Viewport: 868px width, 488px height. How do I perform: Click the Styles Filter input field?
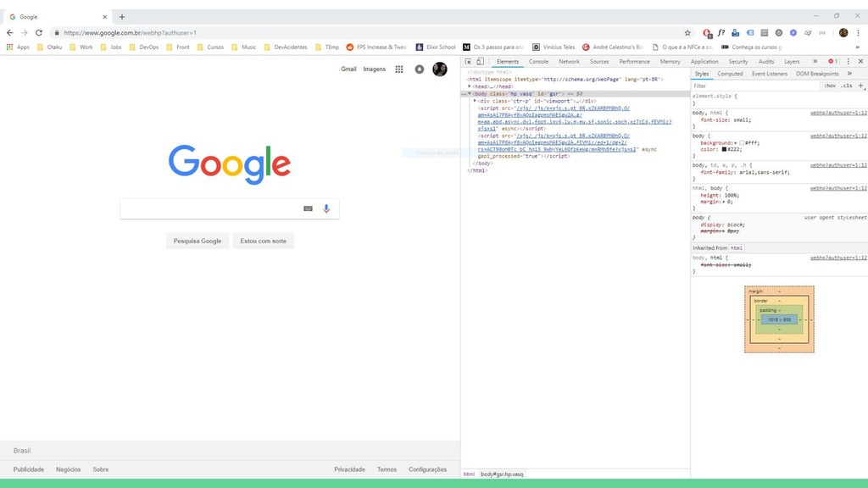coord(755,86)
